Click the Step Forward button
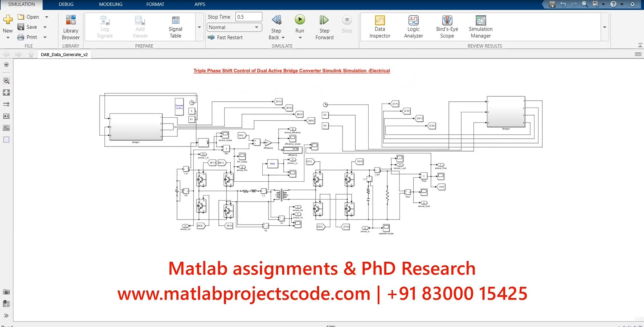Image resolution: width=644 pixels, height=327 pixels. point(324,27)
